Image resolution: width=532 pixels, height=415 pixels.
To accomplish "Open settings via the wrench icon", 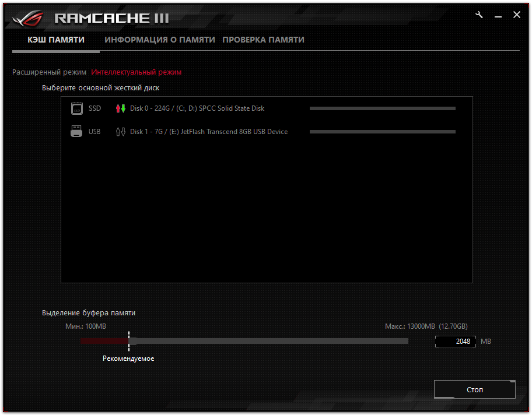I will pos(479,15).
